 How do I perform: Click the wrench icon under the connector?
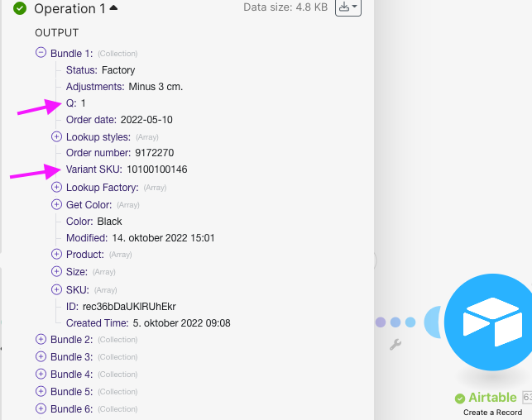point(395,345)
